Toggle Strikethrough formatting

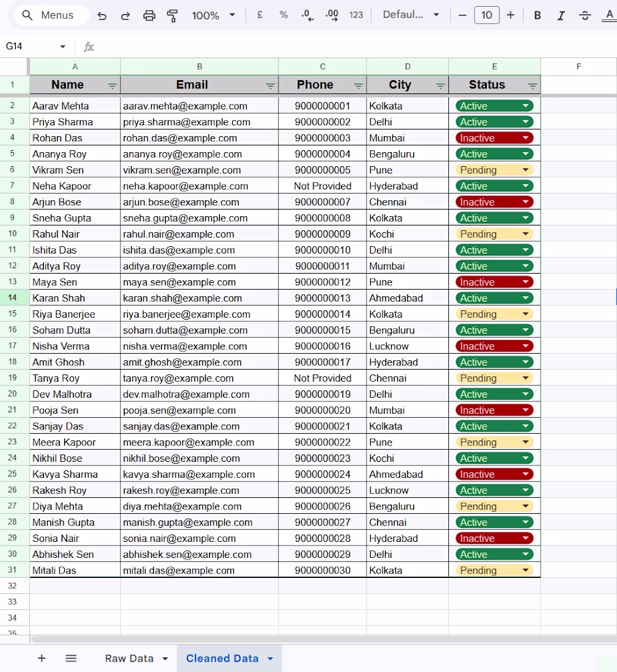[585, 15]
